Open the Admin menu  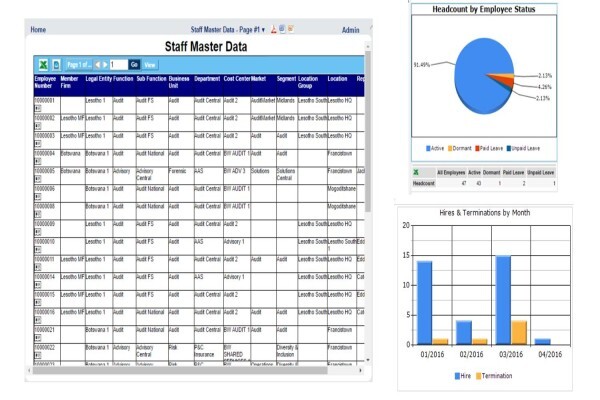[351, 30]
